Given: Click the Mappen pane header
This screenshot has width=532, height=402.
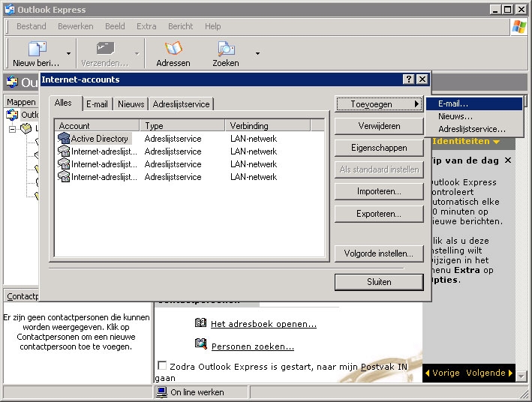Looking at the screenshot, I should tap(21, 102).
